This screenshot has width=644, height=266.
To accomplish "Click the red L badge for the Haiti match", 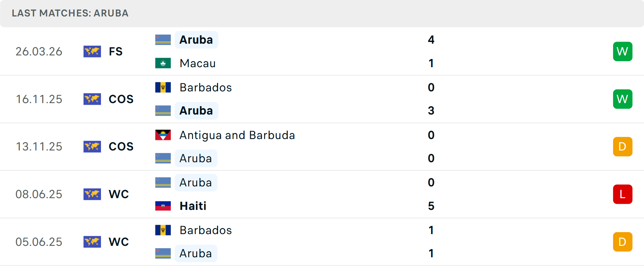I will click(623, 194).
